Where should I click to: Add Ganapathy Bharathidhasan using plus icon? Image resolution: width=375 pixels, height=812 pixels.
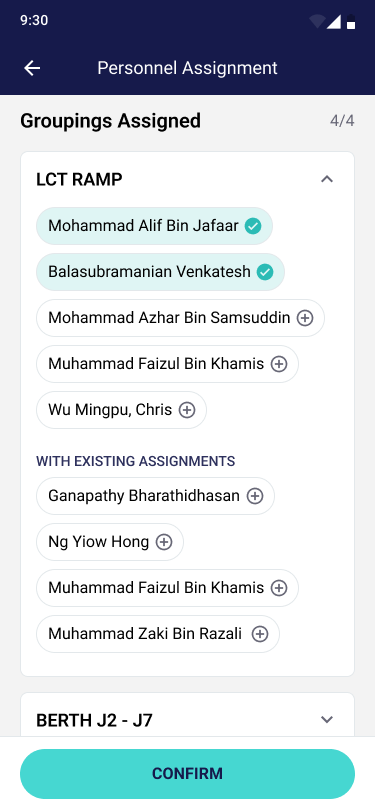click(x=254, y=496)
